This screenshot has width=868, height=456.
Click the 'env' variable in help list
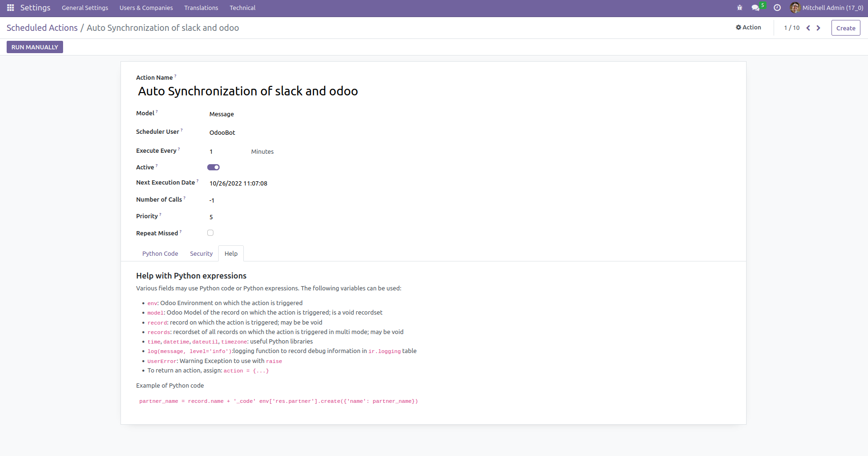(152, 303)
